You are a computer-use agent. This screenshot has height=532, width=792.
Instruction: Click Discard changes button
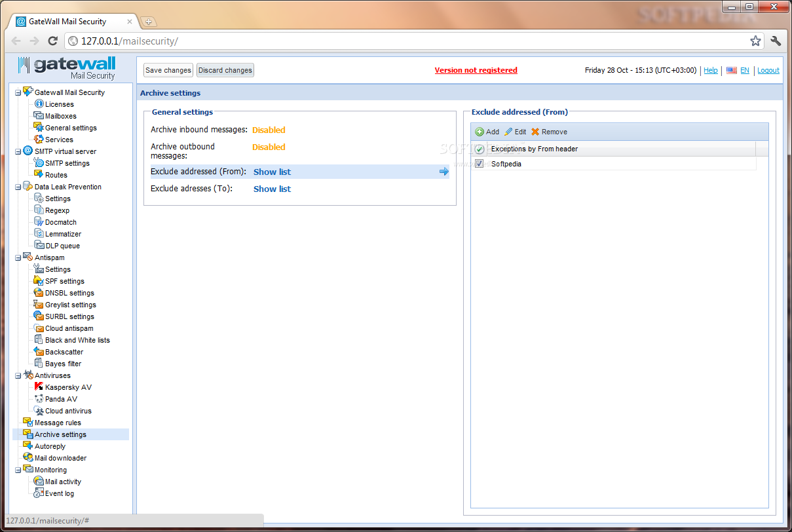pos(225,70)
